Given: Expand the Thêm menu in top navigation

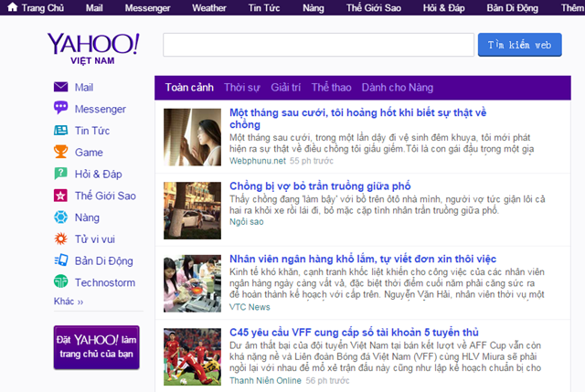Looking at the screenshot, I should (572, 8).
